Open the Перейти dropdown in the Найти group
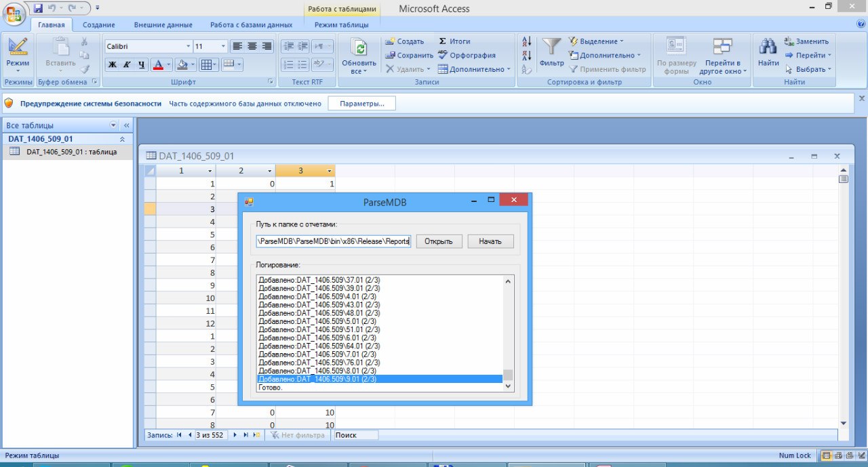Screen dimensions: 868x467 coord(808,55)
